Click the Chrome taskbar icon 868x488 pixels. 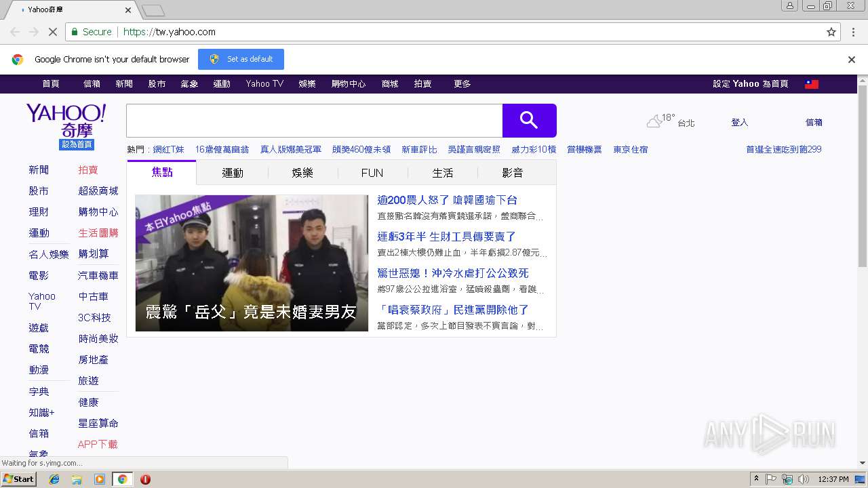pos(122,479)
